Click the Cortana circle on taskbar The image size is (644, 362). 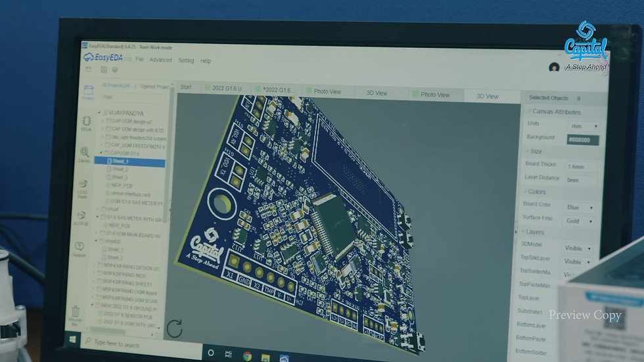(211, 353)
